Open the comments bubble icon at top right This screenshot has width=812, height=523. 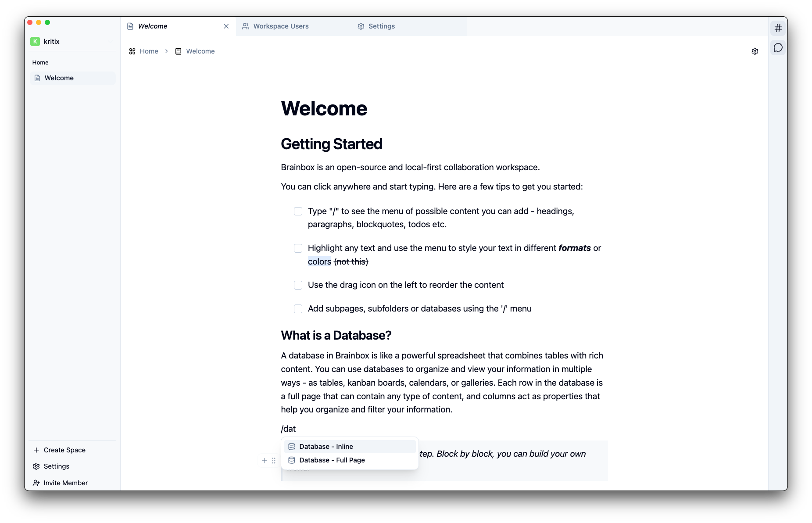tap(778, 48)
